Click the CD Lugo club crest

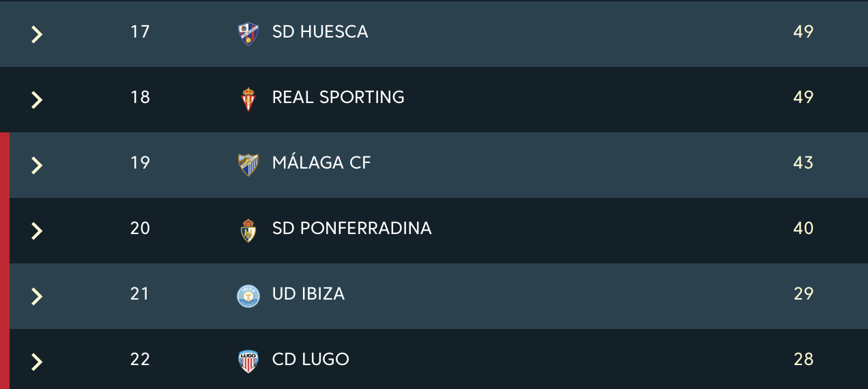[x=248, y=360]
